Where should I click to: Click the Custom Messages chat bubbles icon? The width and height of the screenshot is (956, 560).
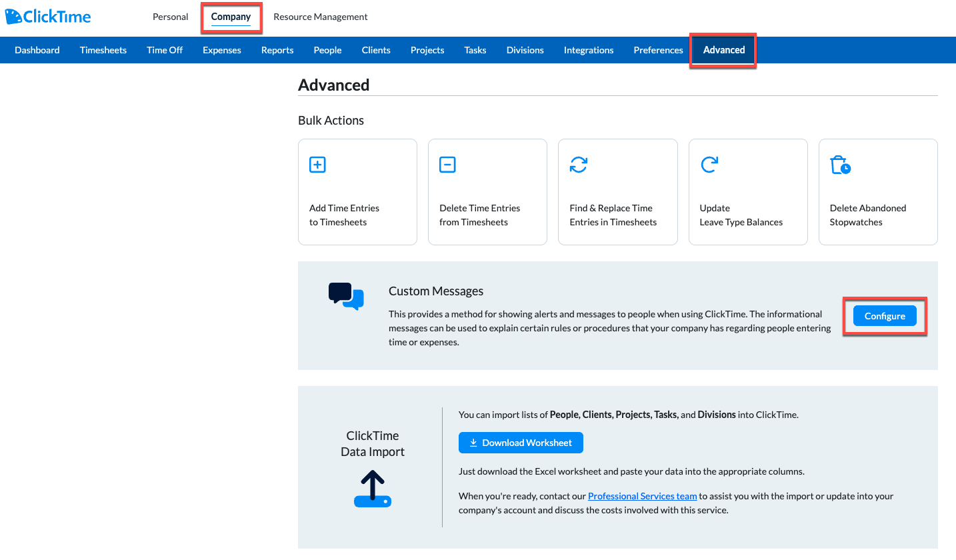(x=346, y=296)
